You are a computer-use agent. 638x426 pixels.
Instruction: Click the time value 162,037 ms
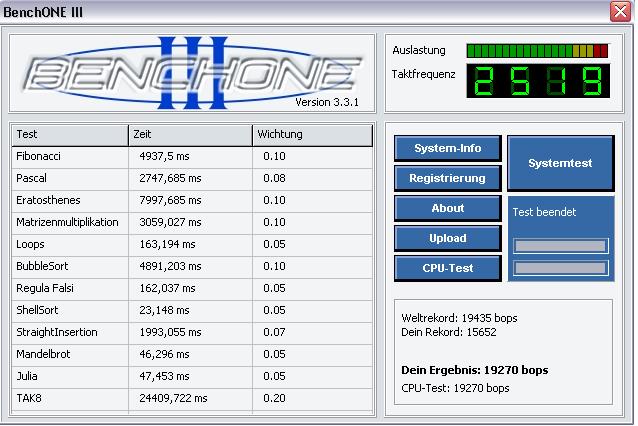167,288
